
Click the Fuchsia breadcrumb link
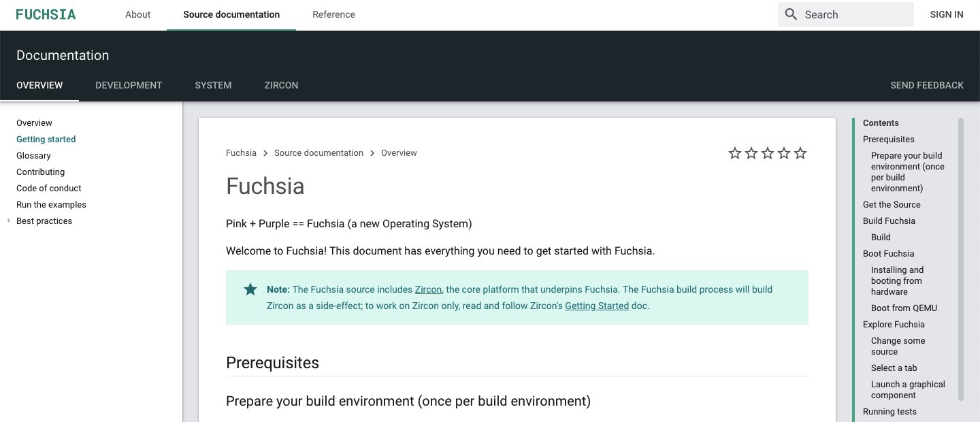(x=241, y=153)
